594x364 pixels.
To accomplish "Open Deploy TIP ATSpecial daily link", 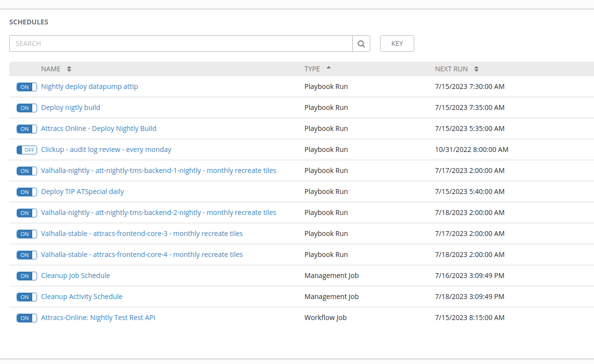I will coord(83,192).
